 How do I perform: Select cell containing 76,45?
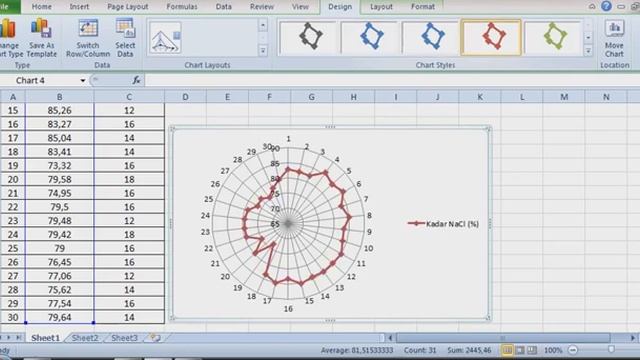tap(60, 262)
